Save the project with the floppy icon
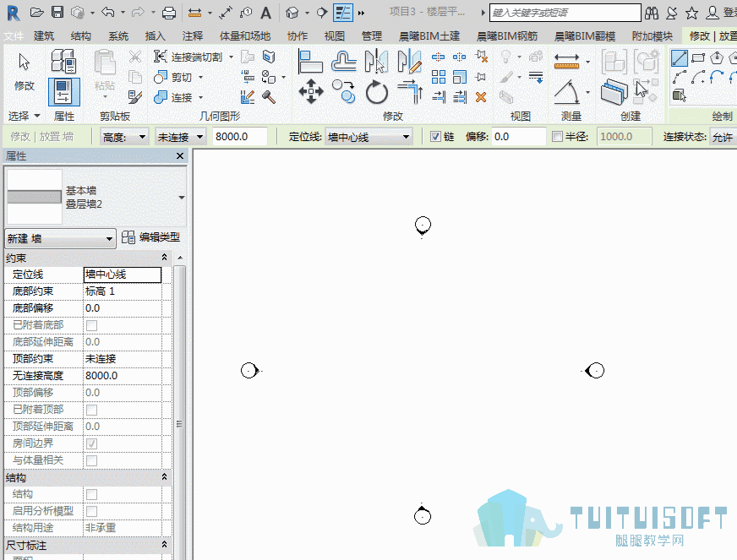Screen dimensions: 737x560 pyautogui.click(x=57, y=12)
